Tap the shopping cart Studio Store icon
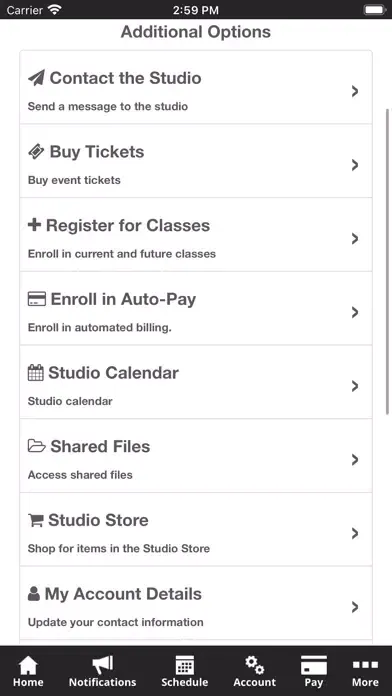Screen dimensions: 392x696 pos(35,520)
